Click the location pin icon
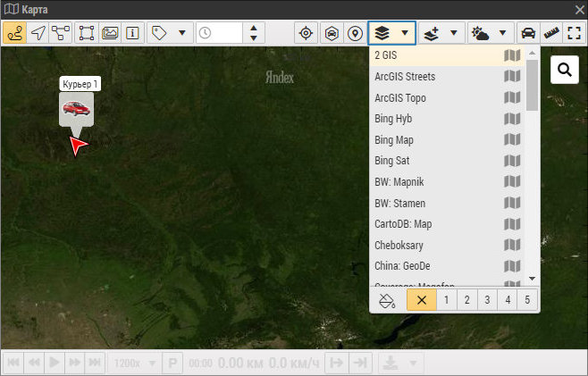This screenshot has height=376, width=588. pyautogui.click(x=355, y=33)
